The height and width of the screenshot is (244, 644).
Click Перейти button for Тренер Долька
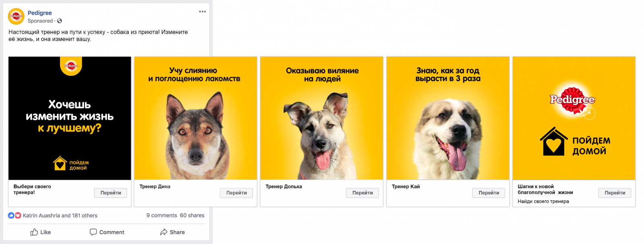[x=363, y=193]
